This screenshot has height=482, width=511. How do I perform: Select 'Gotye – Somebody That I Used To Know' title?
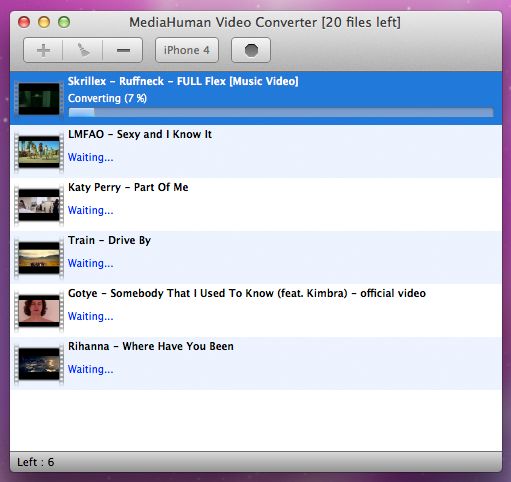click(x=247, y=293)
